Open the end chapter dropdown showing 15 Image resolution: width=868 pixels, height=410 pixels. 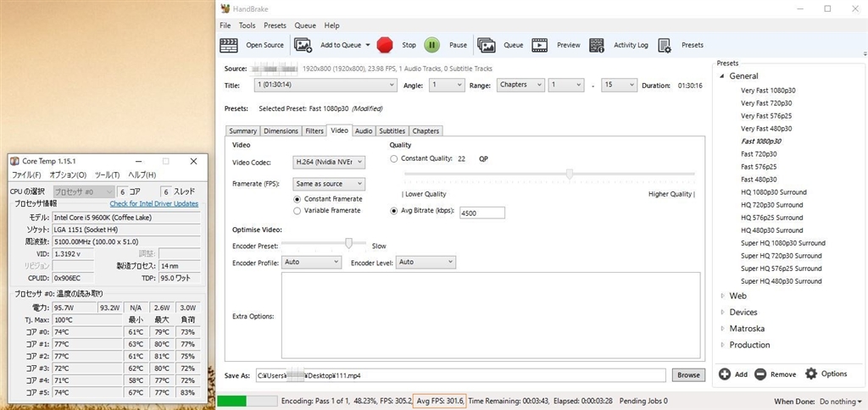619,86
